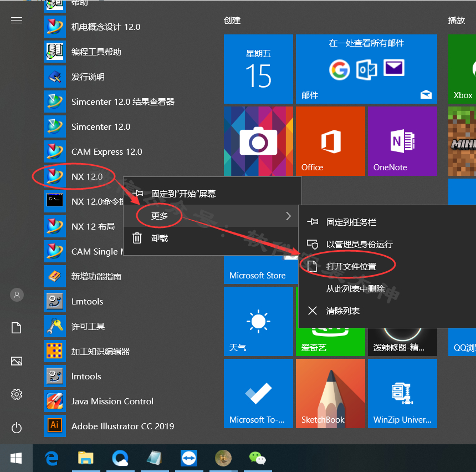Open Documents icon in left rail

tap(17, 328)
